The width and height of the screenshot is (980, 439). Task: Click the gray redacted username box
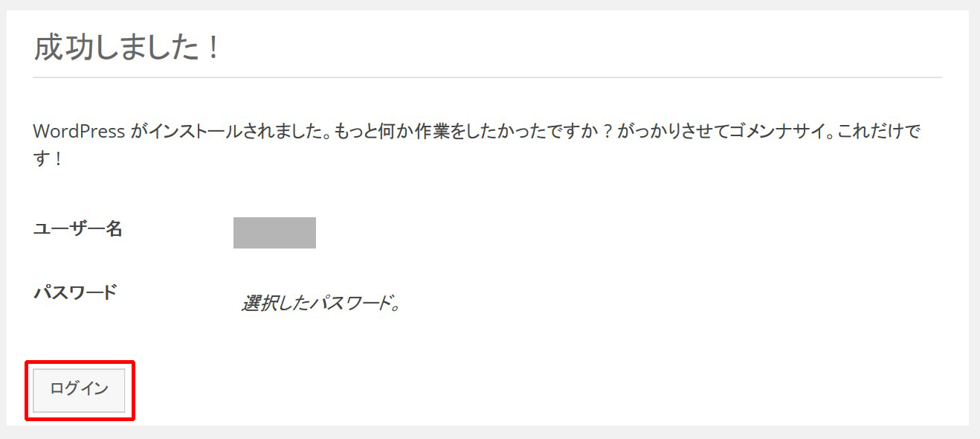coord(274,233)
